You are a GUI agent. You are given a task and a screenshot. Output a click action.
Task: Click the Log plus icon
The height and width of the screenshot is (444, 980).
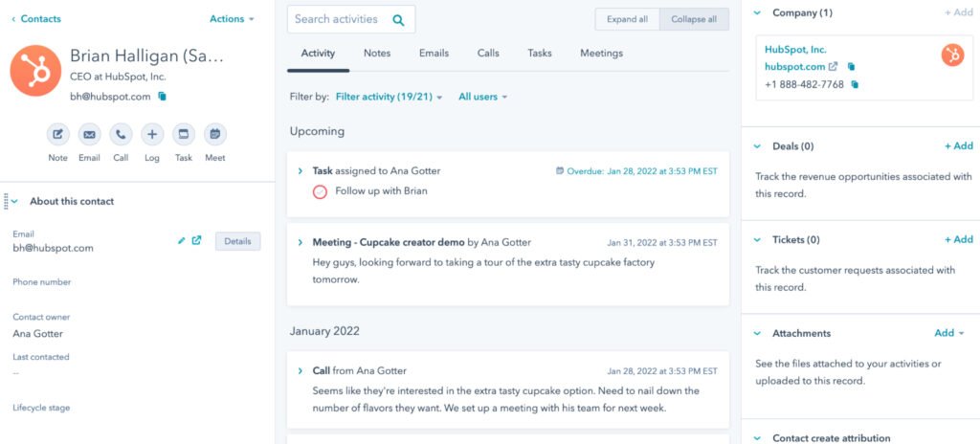click(x=152, y=134)
